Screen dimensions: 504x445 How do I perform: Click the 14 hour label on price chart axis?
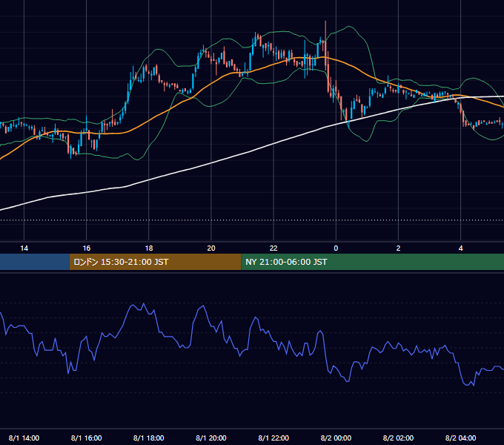click(x=24, y=248)
